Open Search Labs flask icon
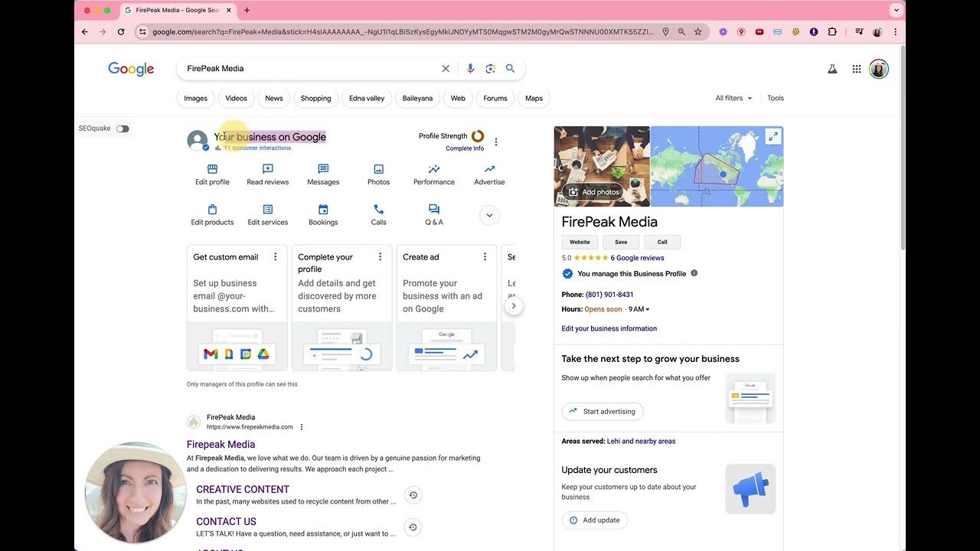Viewport: 980px width, 551px height. click(x=832, y=69)
